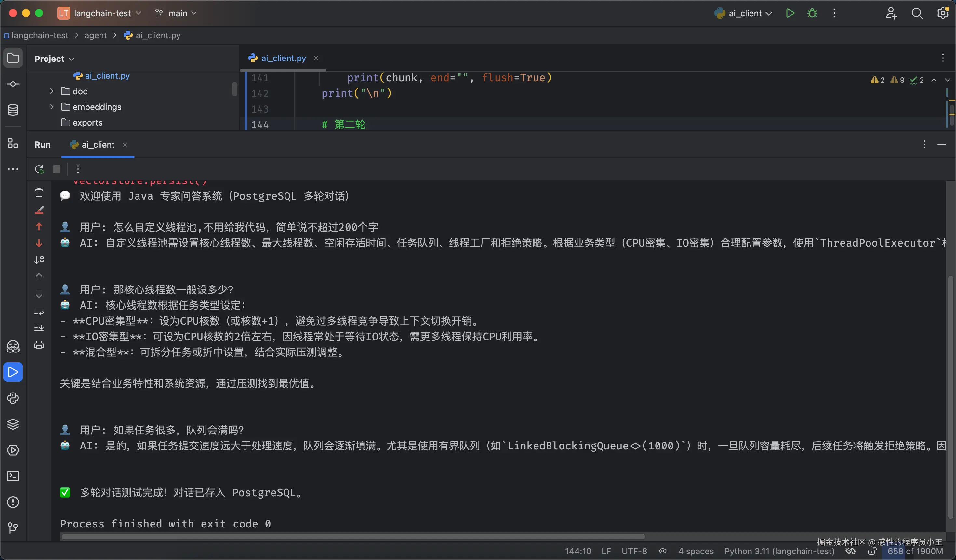The image size is (956, 560).
Task: Click the Clear All trash icon
Action: [39, 193]
